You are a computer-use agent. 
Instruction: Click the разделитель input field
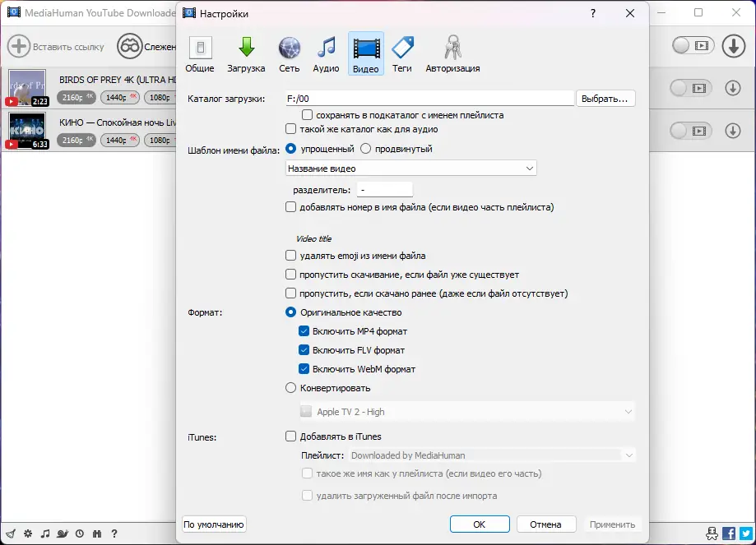pos(385,189)
